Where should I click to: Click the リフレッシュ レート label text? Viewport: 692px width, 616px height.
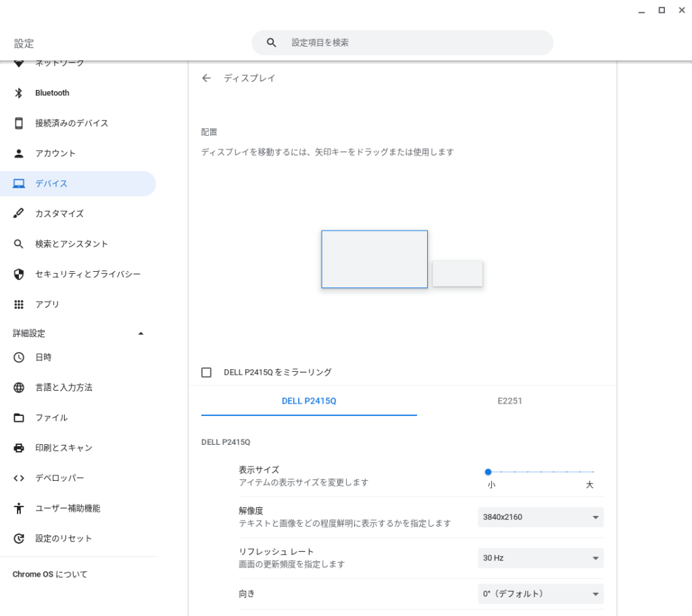pyautogui.click(x=276, y=552)
